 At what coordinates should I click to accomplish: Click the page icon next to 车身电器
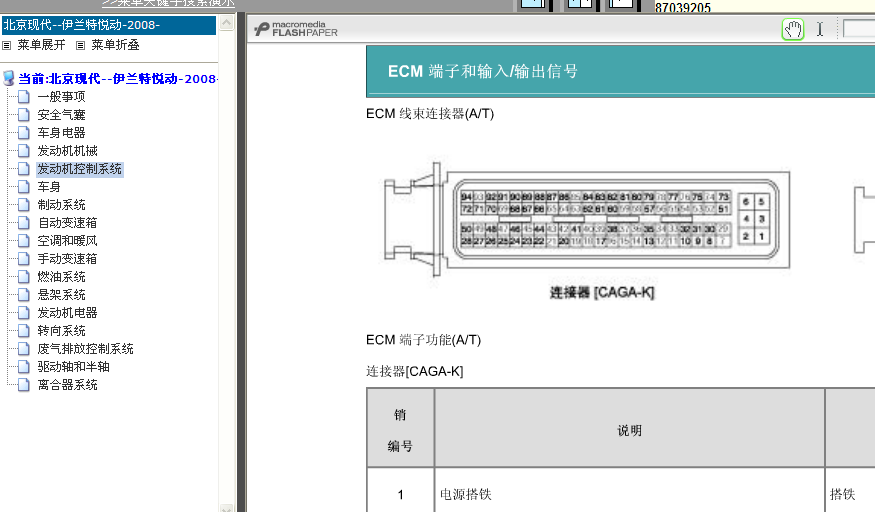(23, 133)
